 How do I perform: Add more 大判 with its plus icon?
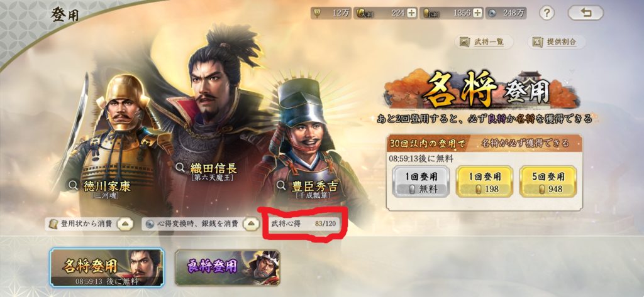point(412,13)
